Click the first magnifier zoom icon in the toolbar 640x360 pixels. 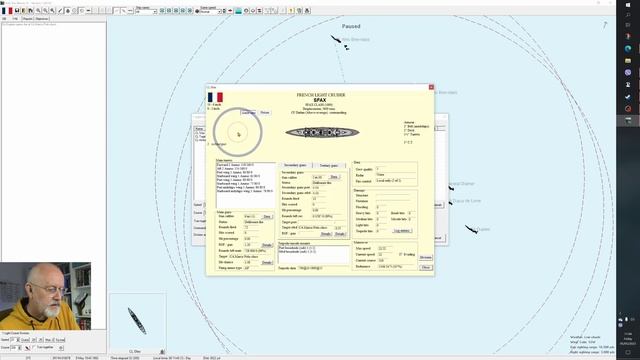38,11
